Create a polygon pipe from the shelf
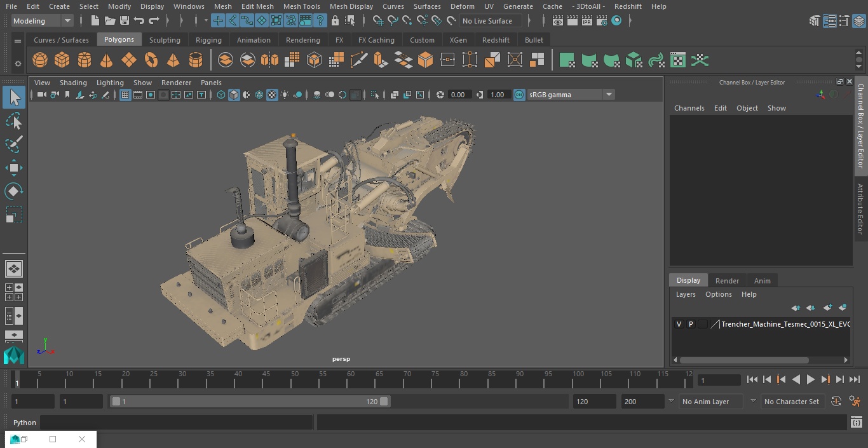Screen dimensions: 868x448 pyautogui.click(x=196, y=60)
